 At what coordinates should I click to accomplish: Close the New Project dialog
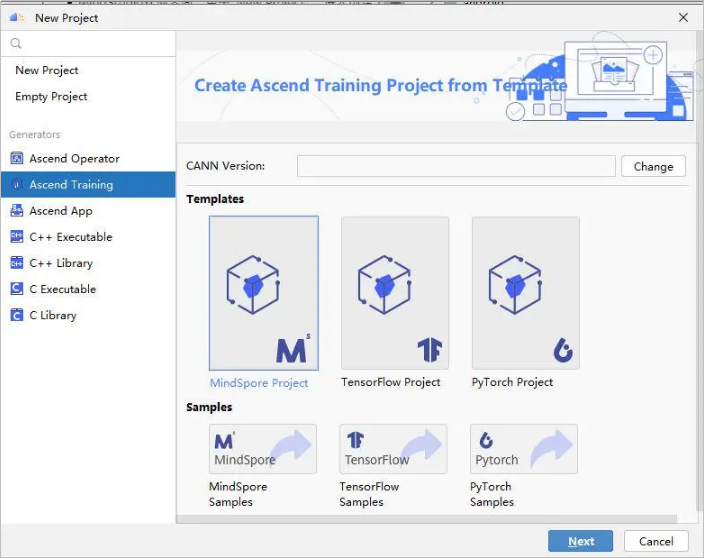(x=683, y=18)
